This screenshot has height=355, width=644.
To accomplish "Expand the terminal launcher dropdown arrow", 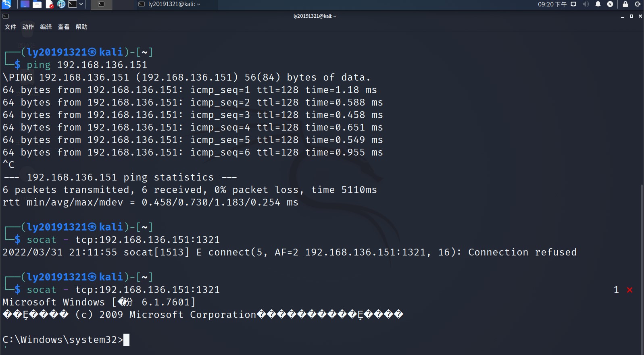I will [81, 4].
